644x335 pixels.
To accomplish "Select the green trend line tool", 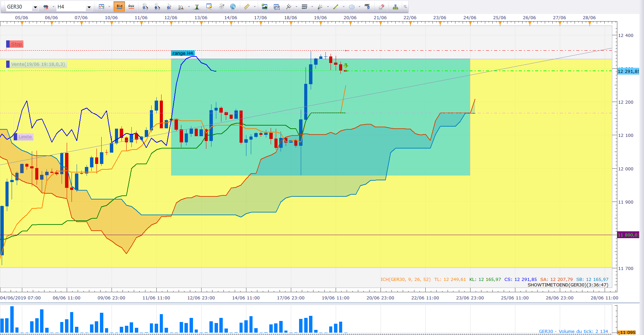I will [336, 7].
